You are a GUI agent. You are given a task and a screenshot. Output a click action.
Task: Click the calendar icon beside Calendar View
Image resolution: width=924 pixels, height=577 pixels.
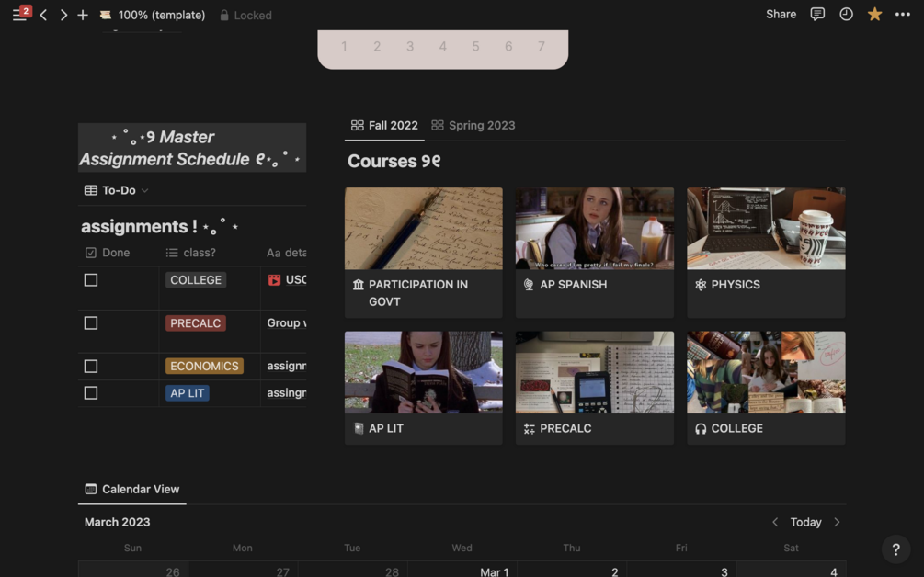(x=90, y=490)
